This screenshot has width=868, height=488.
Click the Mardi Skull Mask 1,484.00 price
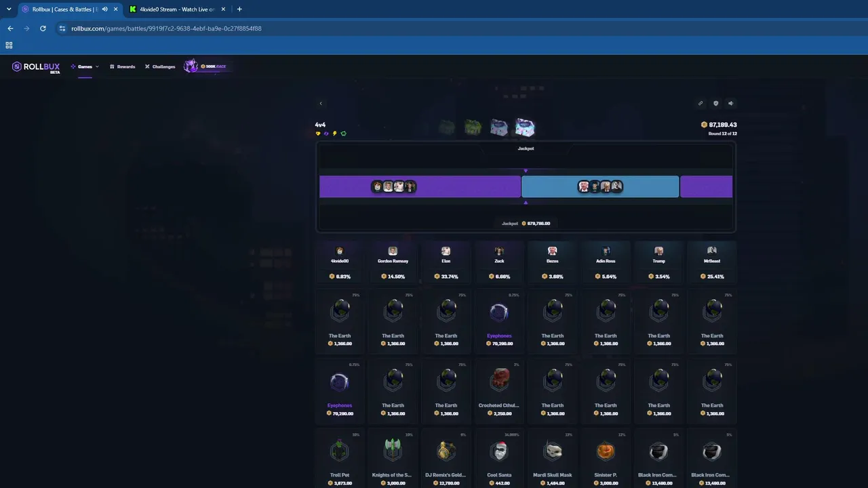[553, 483]
